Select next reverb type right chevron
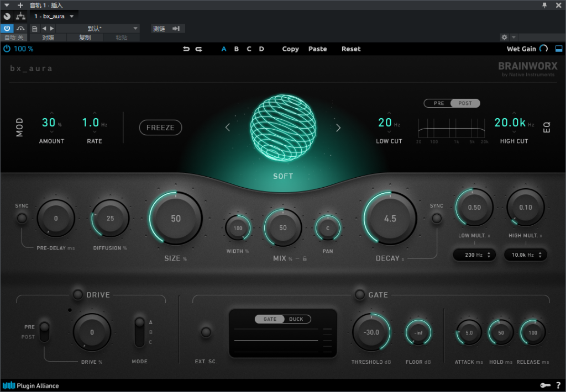The width and height of the screenshot is (566, 392). tap(338, 128)
